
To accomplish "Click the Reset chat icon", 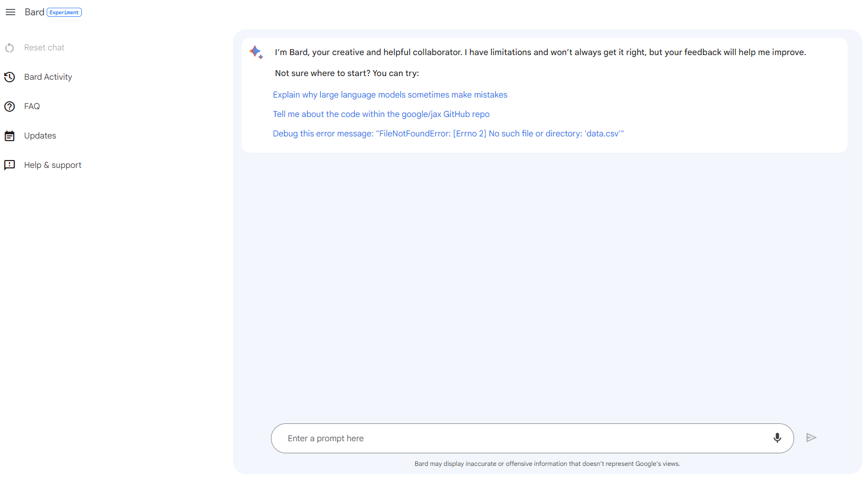I will 9,48.
